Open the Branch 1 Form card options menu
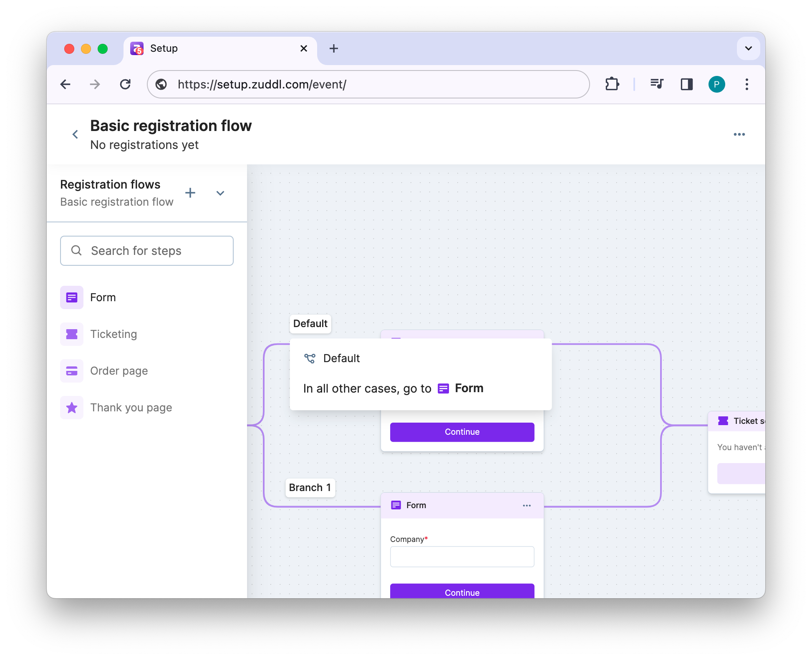Image resolution: width=812 pixels, height=660 pixels. coord(527,505)
